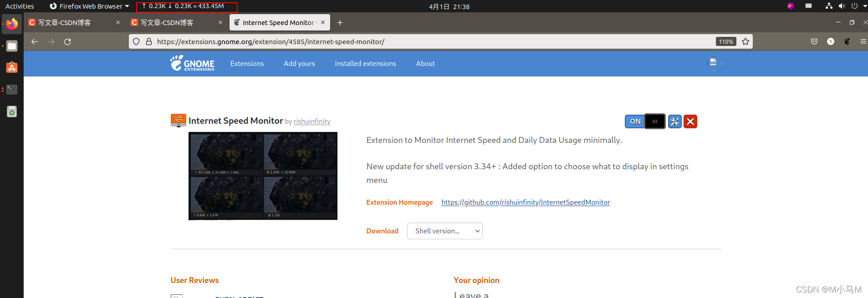This screenshot has height=298, width=868.
Task: Close the first CSDN tab
Action: tap(118, 22)
